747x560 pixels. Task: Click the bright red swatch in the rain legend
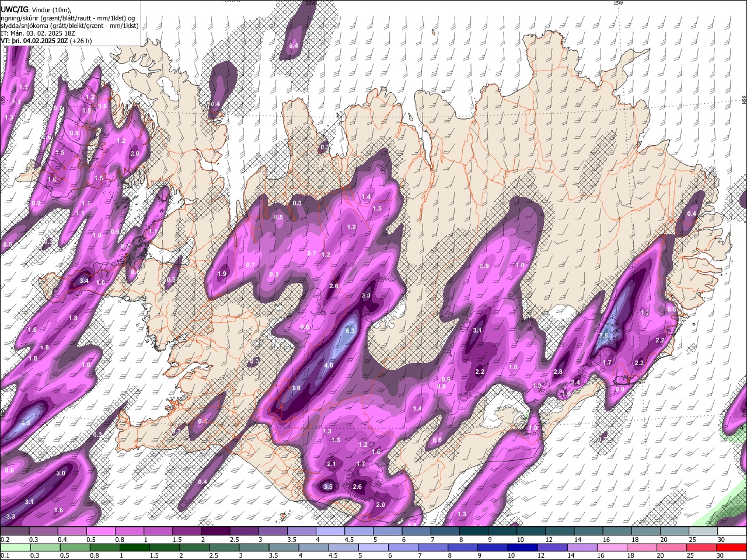coord(732,547)
